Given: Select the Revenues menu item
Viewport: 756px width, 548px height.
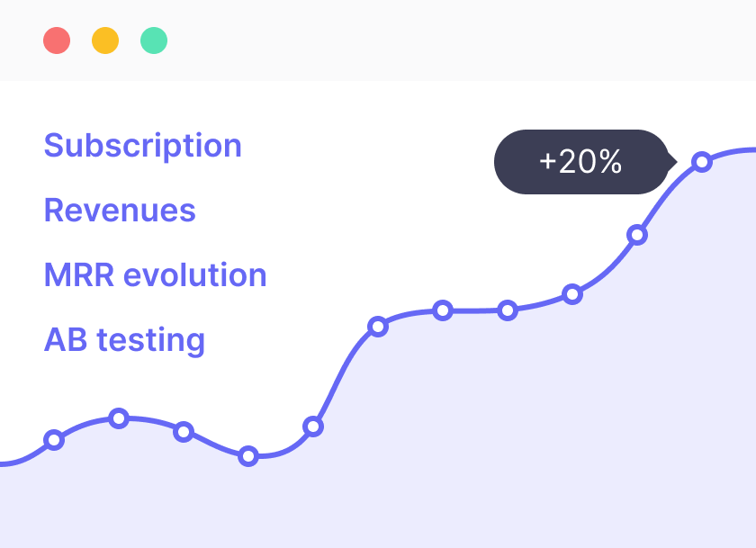Looking at the screenshot, I should pyautogui.click(x=120, y=211).
